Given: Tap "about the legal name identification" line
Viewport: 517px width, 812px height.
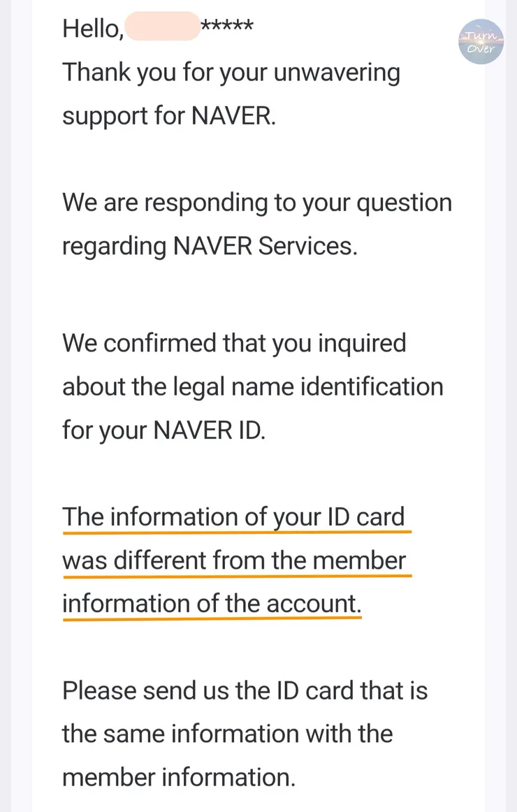Looking at the screenshot, I should (x=252, y=386).
